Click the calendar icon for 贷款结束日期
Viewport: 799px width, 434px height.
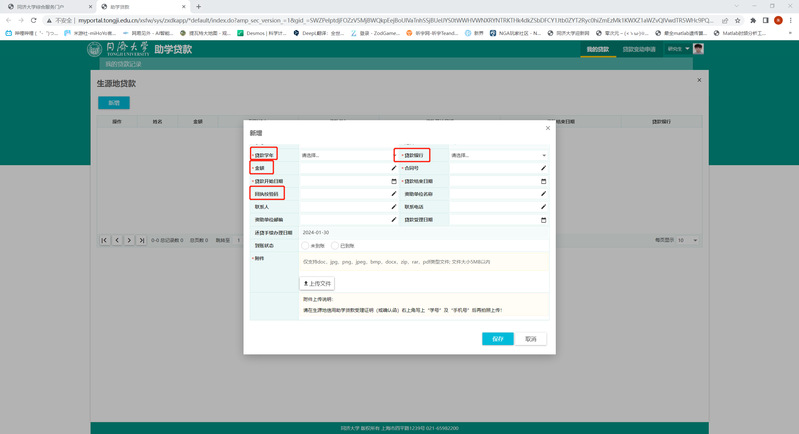(x=544, y=181)
